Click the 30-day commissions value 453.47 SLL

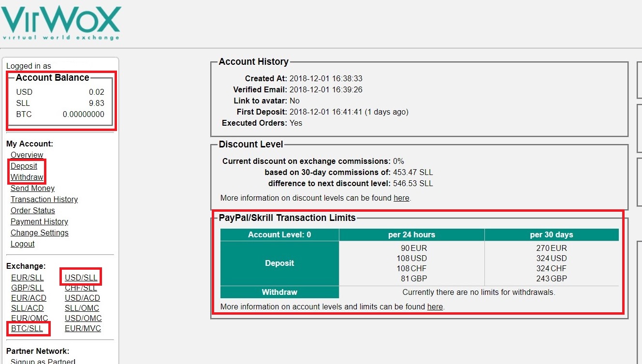click(x=413, y=173)
